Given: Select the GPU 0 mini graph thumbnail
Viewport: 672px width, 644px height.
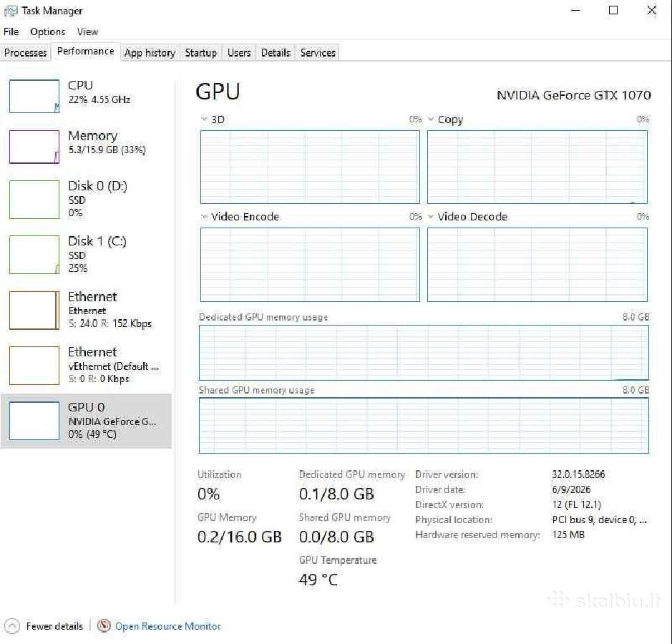Looking at the screenshot, I should pyautogui.click(x=34, y=421).
